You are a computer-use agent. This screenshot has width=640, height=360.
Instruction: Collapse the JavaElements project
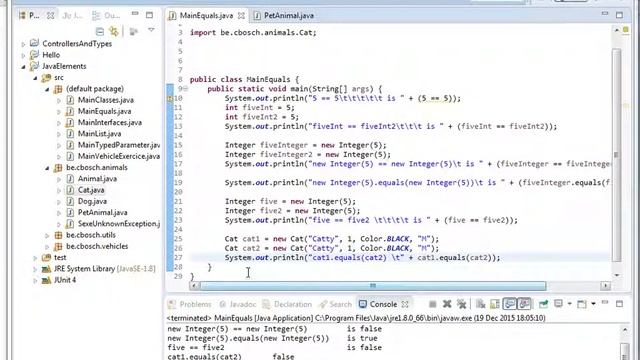(x=23, y=67)
